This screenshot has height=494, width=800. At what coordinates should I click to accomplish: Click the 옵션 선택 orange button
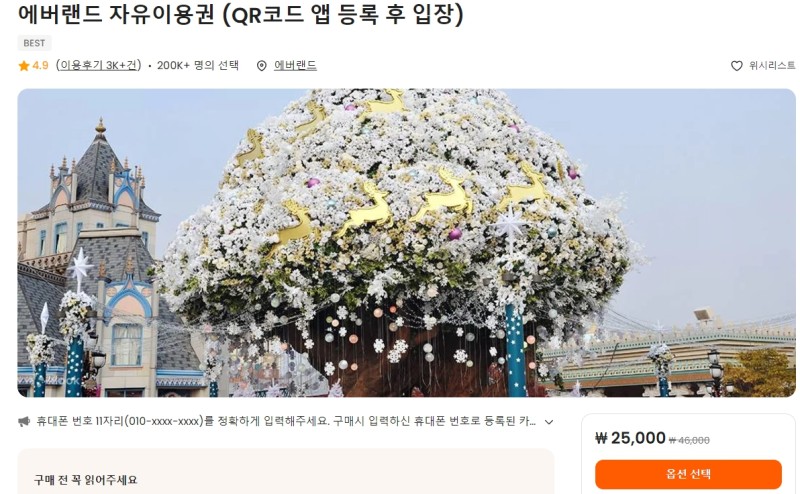[x=688, y=474]
